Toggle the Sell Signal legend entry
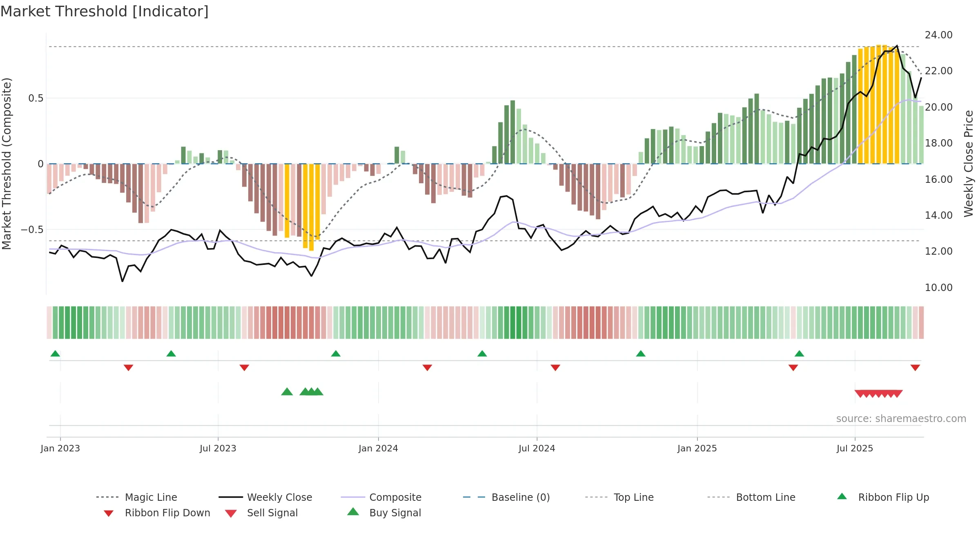Viewport: 980px width, 551px height. pos(261,513)
